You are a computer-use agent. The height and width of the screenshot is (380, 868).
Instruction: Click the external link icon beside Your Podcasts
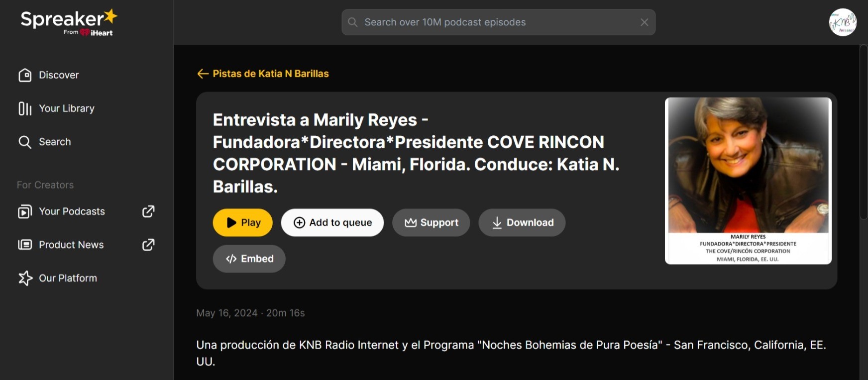tap(148, 211)
